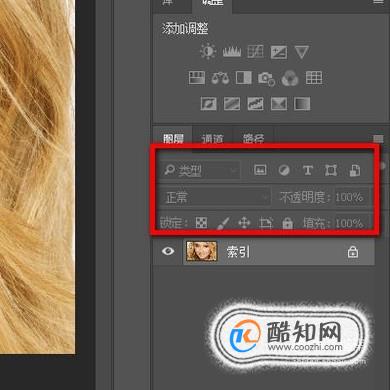
Task: Add a Photo Filter adjustment
Action: (266, 78)
